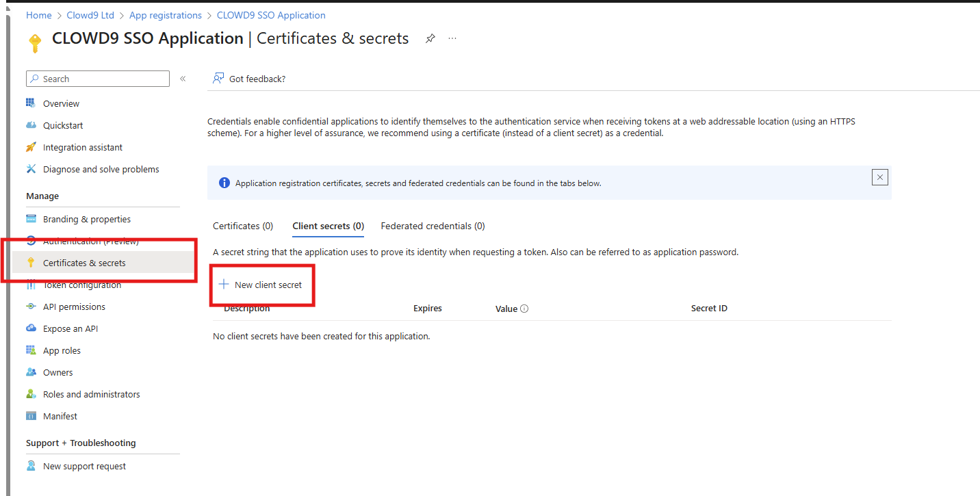Image resolution: width=980 pixels, height=496 pixels.
Task: Click the API permissions icon
Action: (x=31, y=306)
